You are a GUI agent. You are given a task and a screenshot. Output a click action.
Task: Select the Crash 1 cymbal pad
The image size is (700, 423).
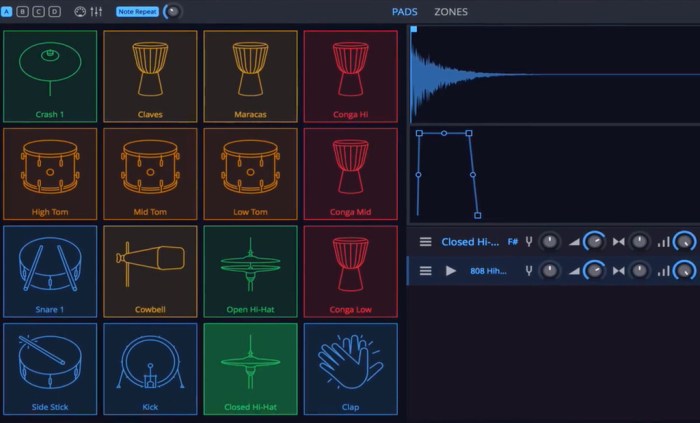(50, 75)
